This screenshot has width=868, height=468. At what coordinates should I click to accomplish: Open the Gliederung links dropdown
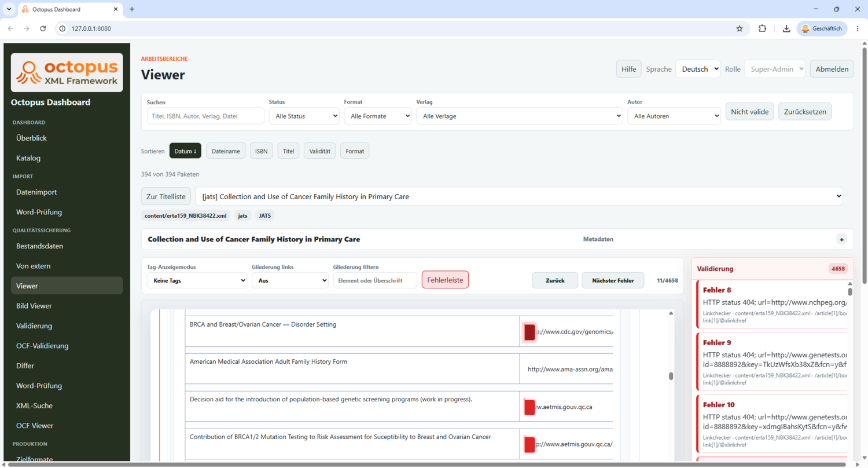point(290,280)
